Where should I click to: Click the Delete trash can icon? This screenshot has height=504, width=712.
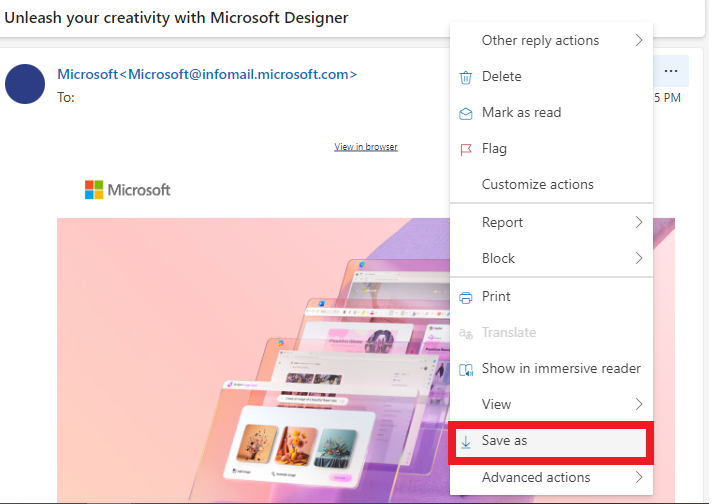[465, 77]
